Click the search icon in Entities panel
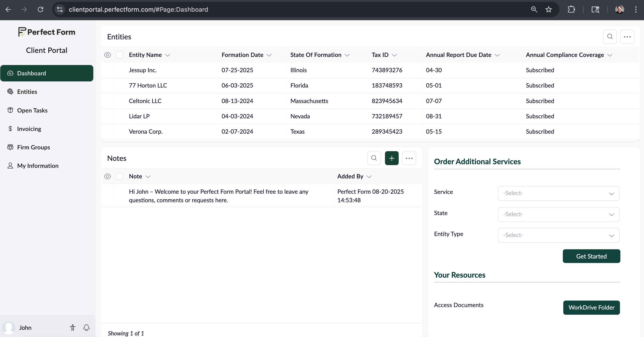The width and height of the screenshot is (644, 337). [x=610, y=36]
